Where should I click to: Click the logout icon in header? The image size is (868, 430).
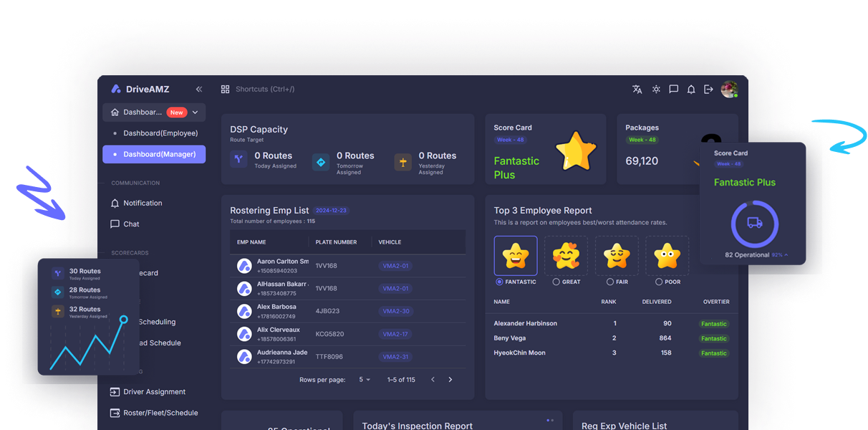coord(708,90)
